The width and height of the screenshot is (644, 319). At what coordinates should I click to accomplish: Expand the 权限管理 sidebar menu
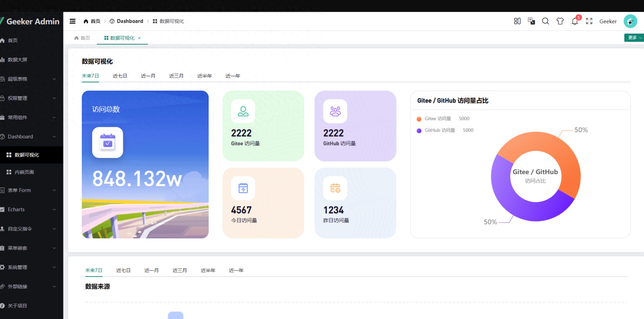point(31,98)
